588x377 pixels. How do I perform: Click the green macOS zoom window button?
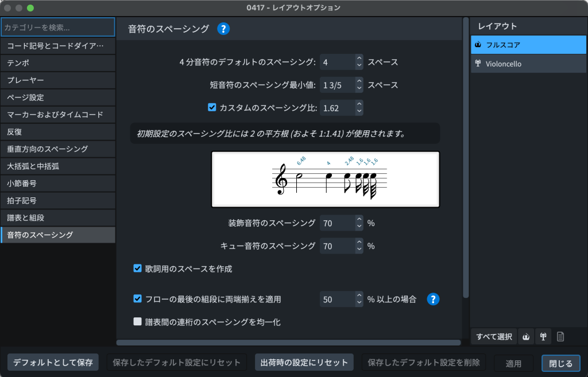coord(30,8)
